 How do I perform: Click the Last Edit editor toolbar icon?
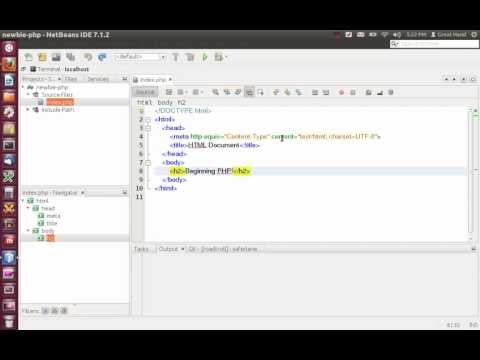tap(169, 92)
